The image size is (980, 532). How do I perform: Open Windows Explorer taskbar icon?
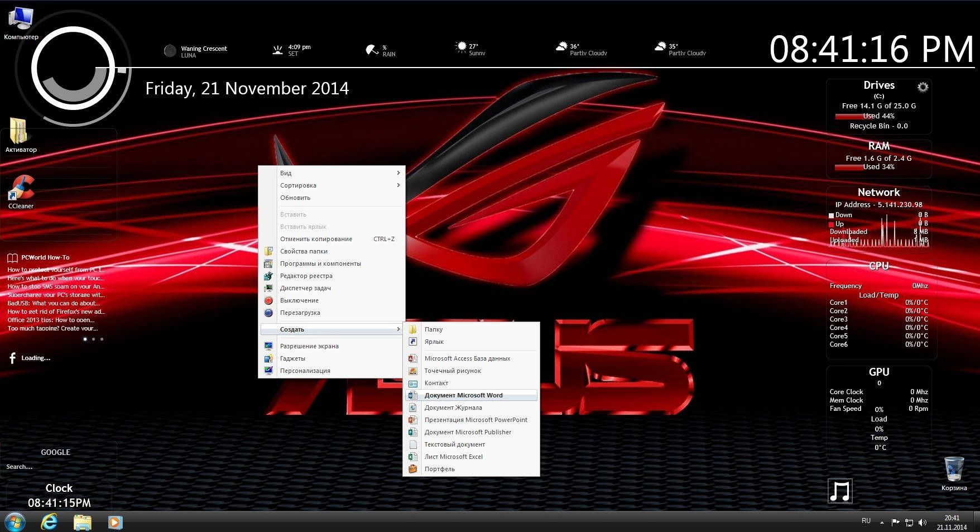click(x=83, y=522)
